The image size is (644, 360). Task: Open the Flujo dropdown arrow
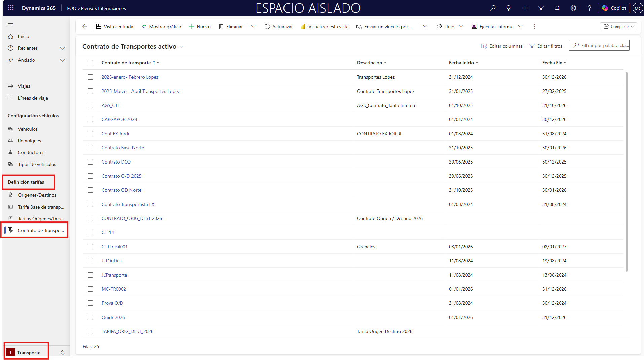(x=461, y=26)
